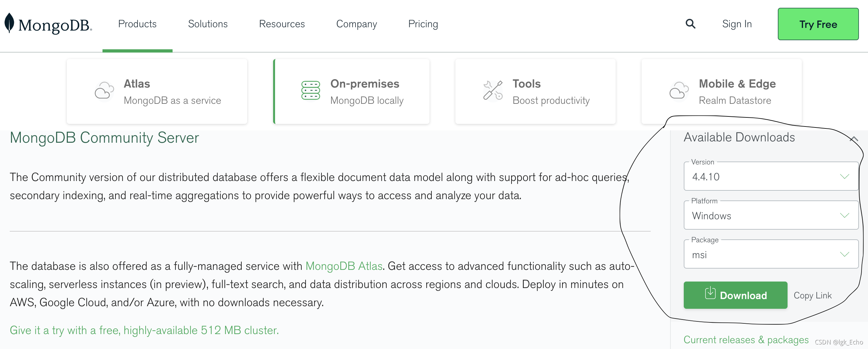Open the search magnifier icon
The width and height of the screenshot is (868, 349).
[691, 24]
